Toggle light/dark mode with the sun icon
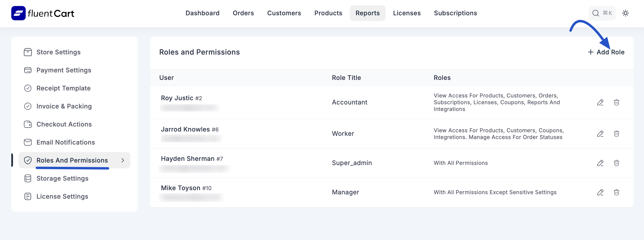644x240 pixels. (626, 13)
